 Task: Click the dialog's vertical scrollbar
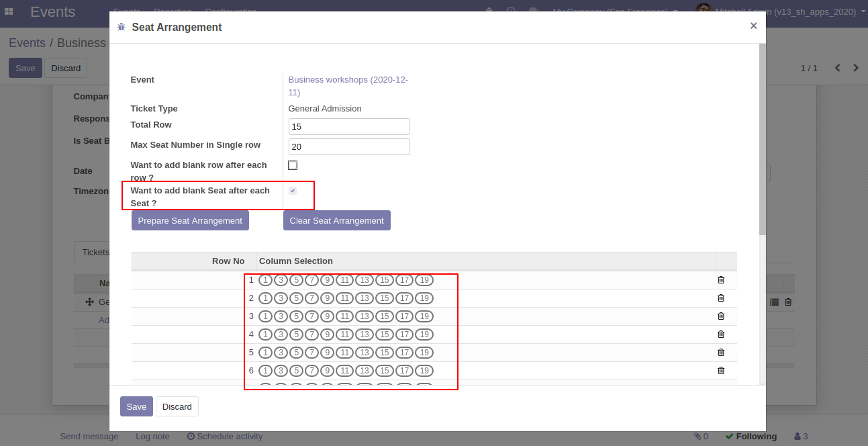(x=762, y=140)
